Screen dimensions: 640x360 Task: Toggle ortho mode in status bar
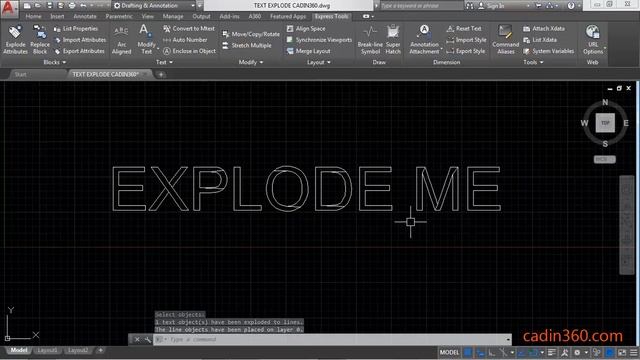[x=492, y=352]
